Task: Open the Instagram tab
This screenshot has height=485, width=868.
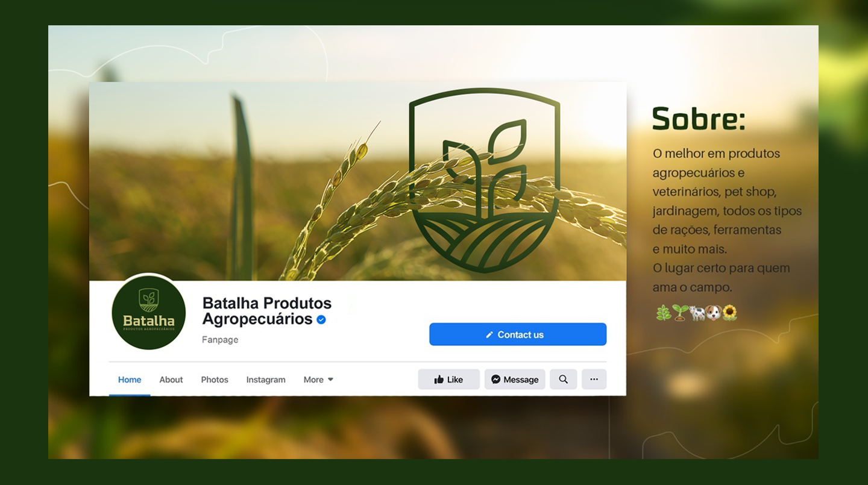Action: pos(266,380)
